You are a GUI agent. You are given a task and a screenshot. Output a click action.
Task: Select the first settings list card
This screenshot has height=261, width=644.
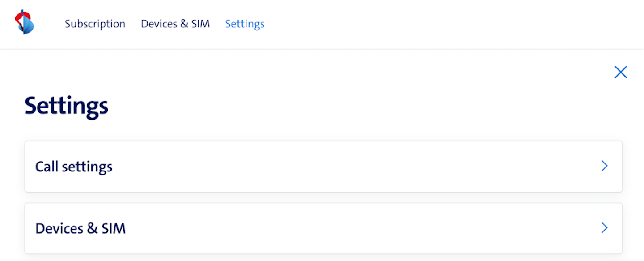pyautogui.click(x=323, y=167)
